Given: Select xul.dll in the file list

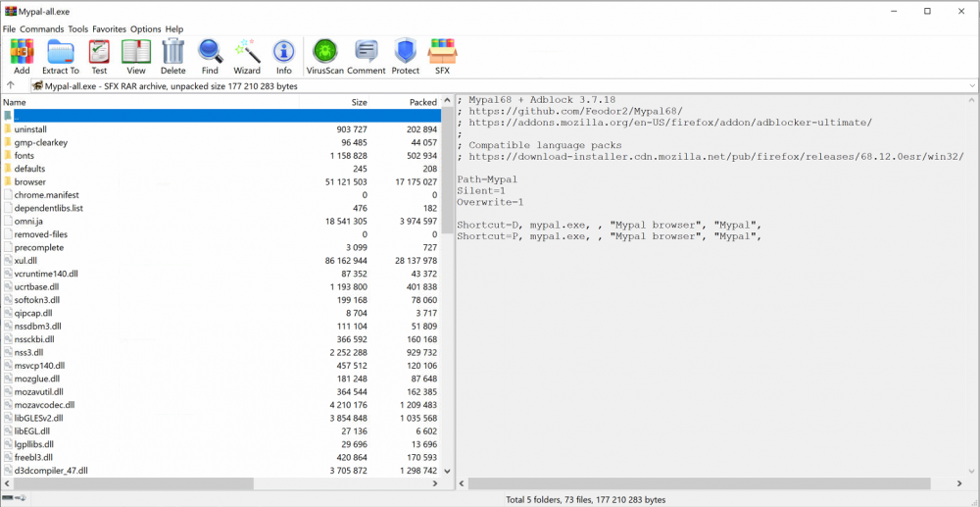Looking at the screenshot, I should 25,261.
